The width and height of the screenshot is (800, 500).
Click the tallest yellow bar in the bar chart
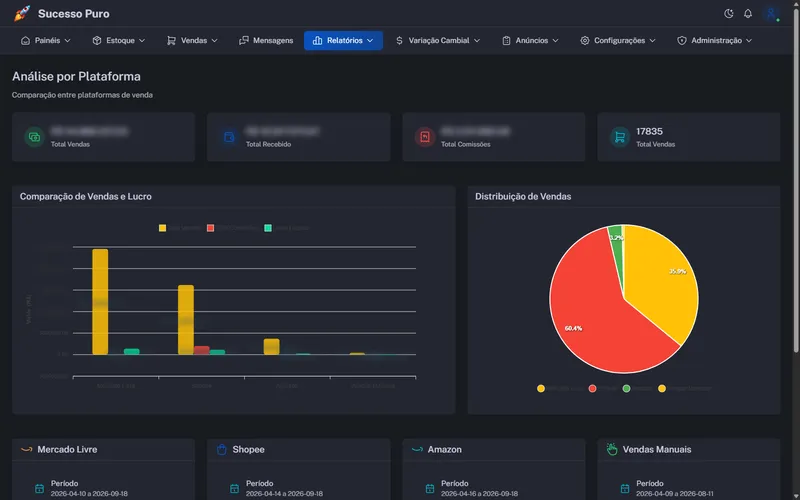tap(100, 302)
